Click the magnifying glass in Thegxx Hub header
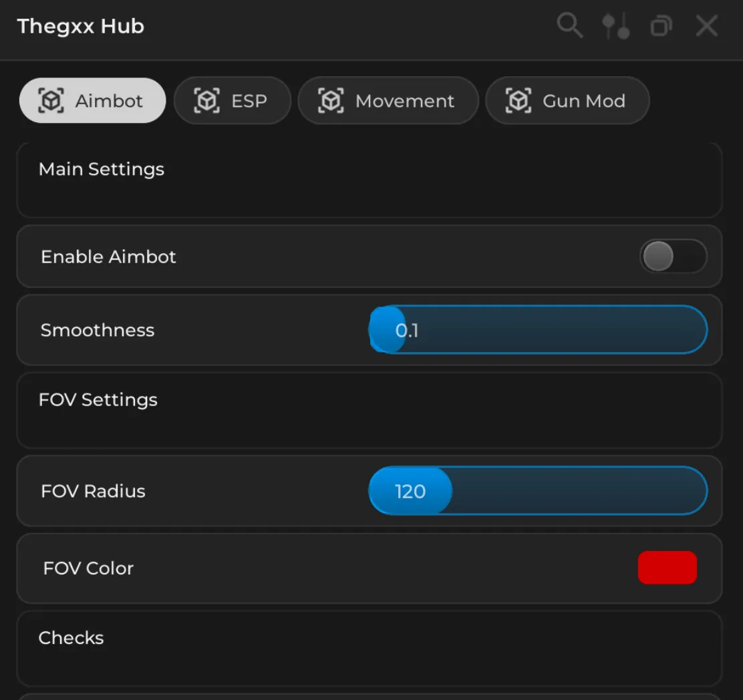Viewport: 743px width, 700px height. click(569, 25)
